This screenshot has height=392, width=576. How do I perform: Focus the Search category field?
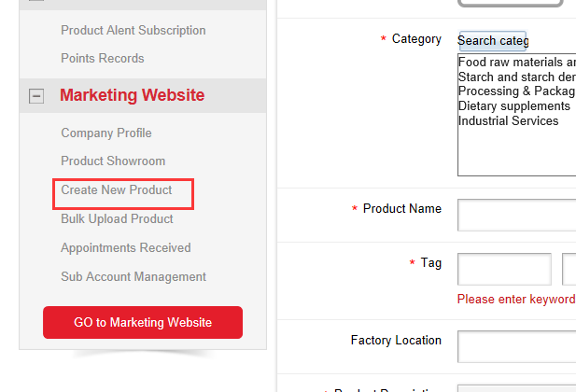tap(493, 40)
